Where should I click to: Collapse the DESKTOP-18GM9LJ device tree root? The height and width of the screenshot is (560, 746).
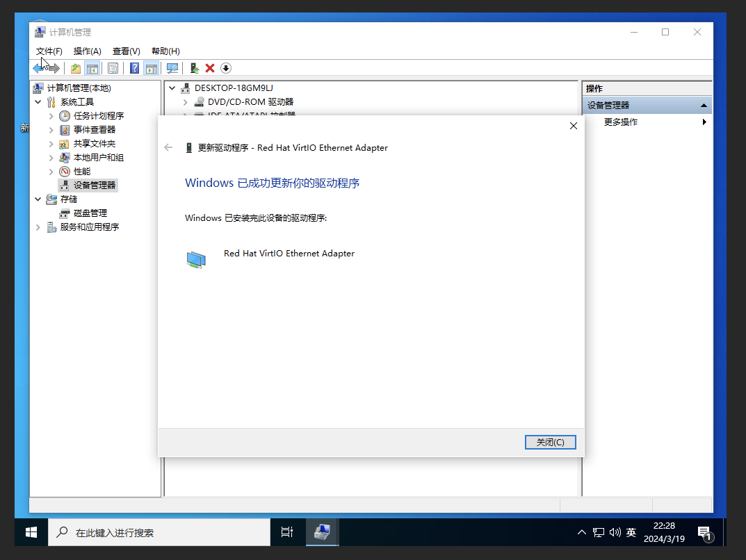pos(172,88)
